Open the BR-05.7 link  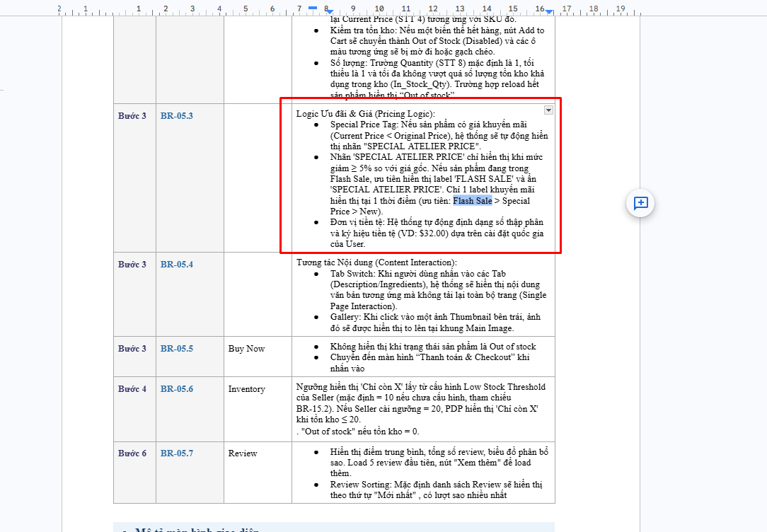[x=177, y=453]
